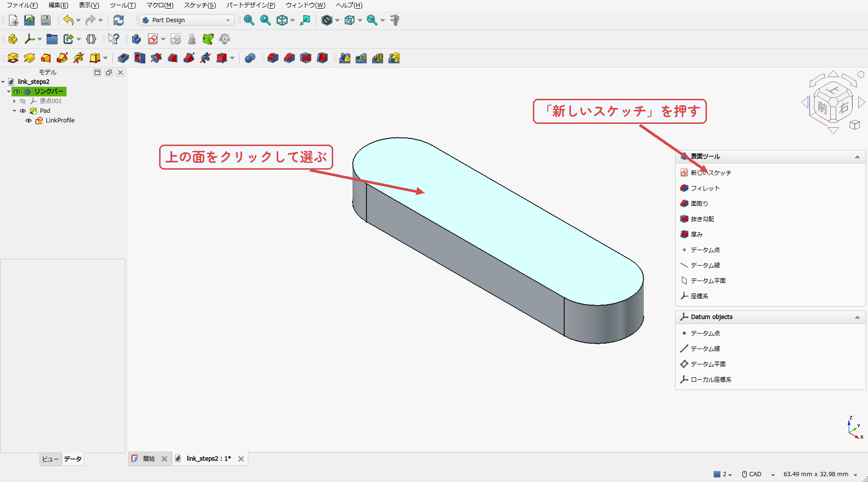Click the Refresh recompute icon
868x482 pixels.
(x=119, y=20)
